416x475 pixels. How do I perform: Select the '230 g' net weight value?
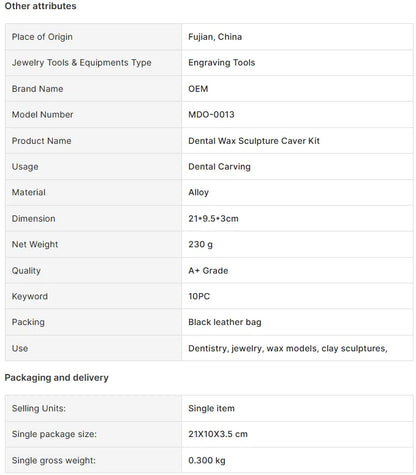click(x=200, y=244)
